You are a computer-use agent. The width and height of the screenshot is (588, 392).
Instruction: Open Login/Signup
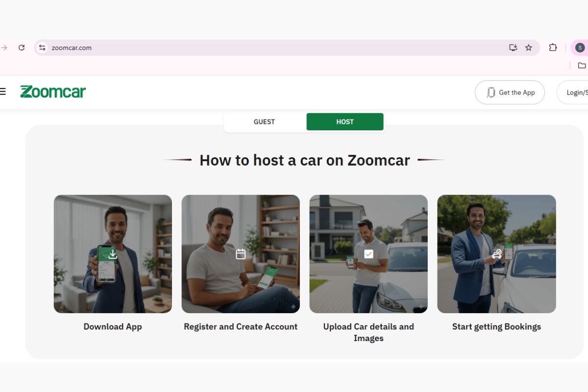coord(577,92)
